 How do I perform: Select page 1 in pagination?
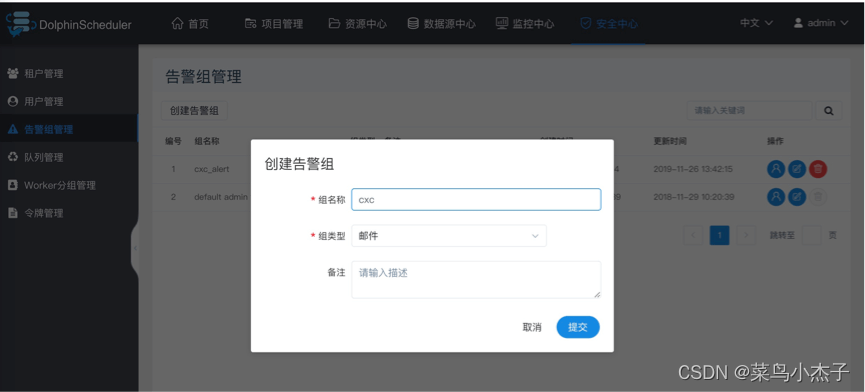point(719,235)
